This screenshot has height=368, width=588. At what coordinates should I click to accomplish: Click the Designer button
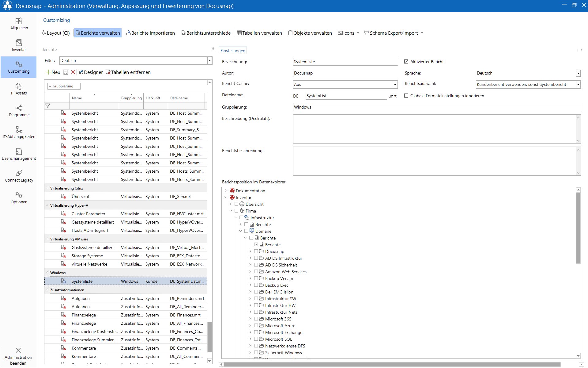point(91,72)
